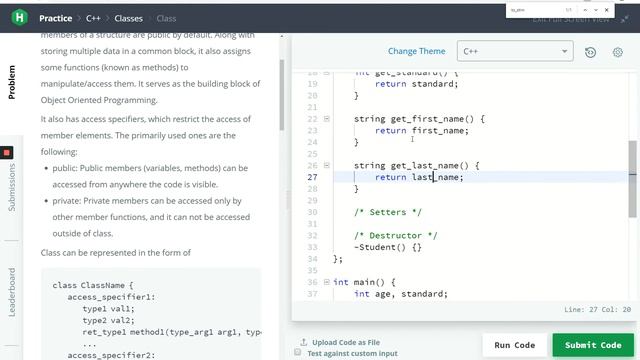Screen dimensions: 640x360
Task: Click the exit full screen arrows icon
Action: click(624, 19)
